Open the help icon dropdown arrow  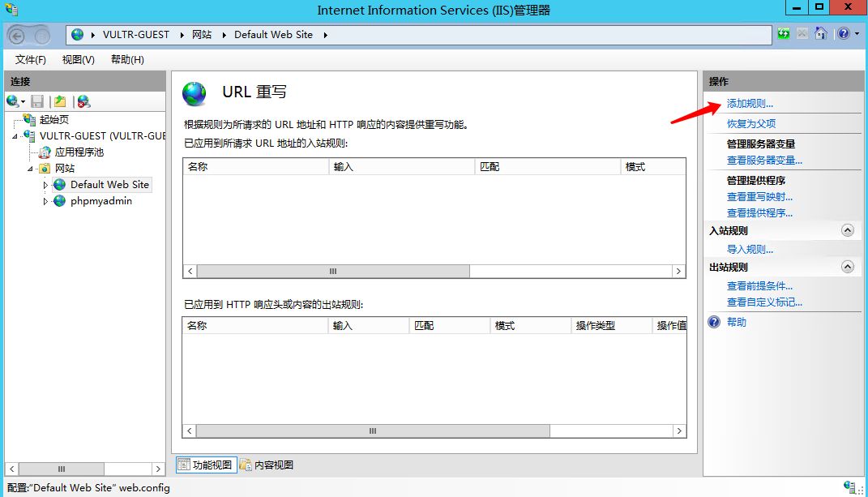tap(857, 34)
